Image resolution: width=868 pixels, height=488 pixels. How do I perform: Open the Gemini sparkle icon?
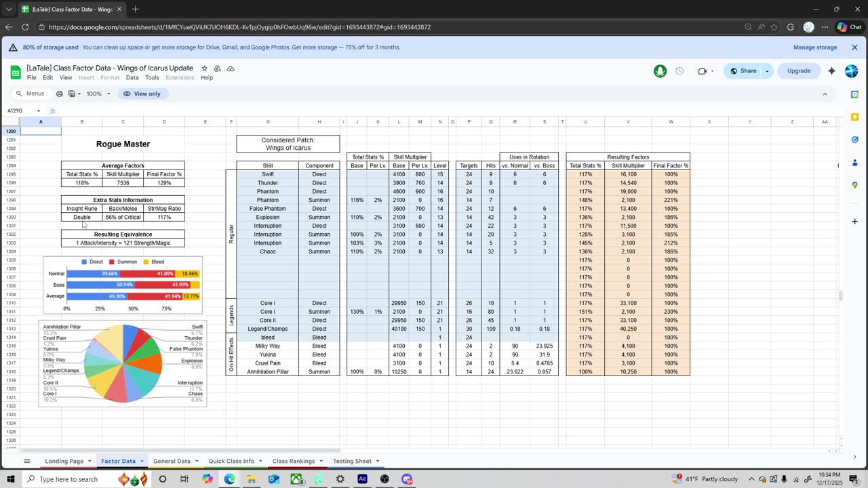(x=831, y=70)
